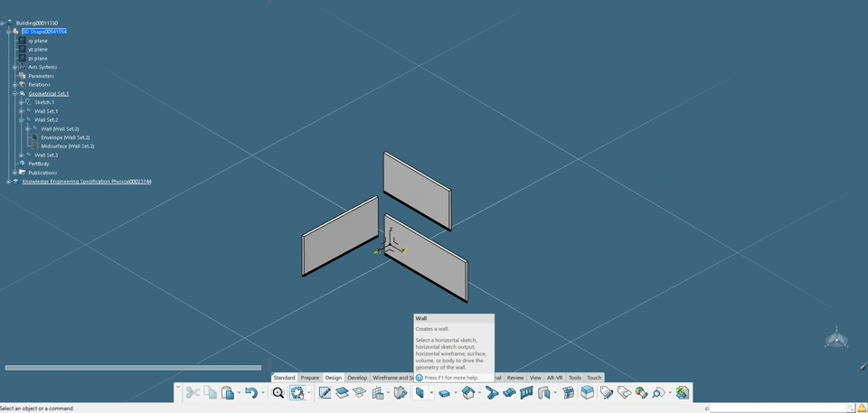Select Midsurface (Wall Set.2) in the tree

coord(68,146)
